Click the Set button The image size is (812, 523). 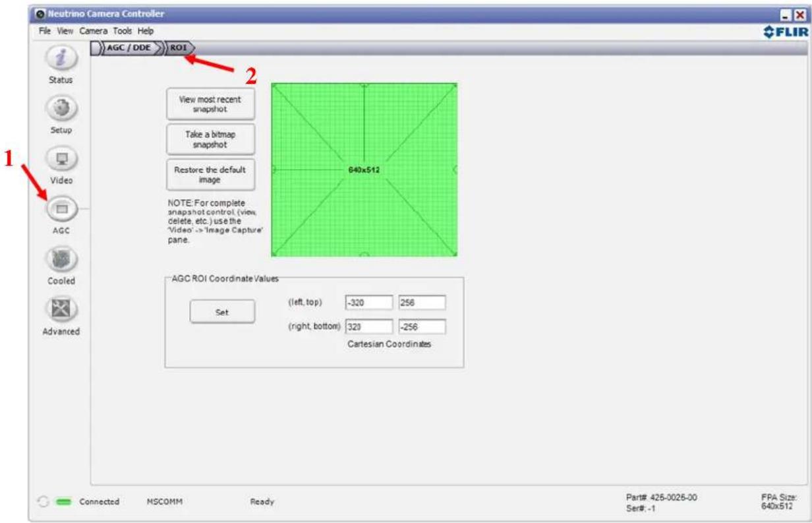pos(222,313)
